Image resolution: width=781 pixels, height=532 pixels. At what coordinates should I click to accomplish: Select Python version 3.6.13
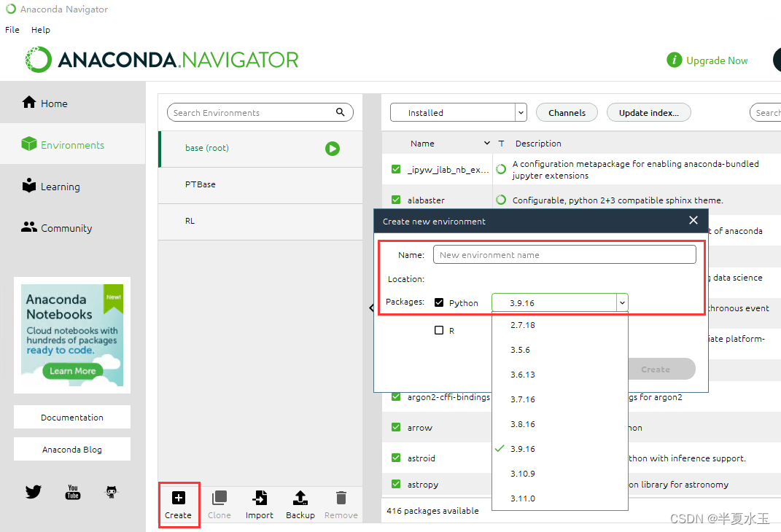tap(559, 375)
